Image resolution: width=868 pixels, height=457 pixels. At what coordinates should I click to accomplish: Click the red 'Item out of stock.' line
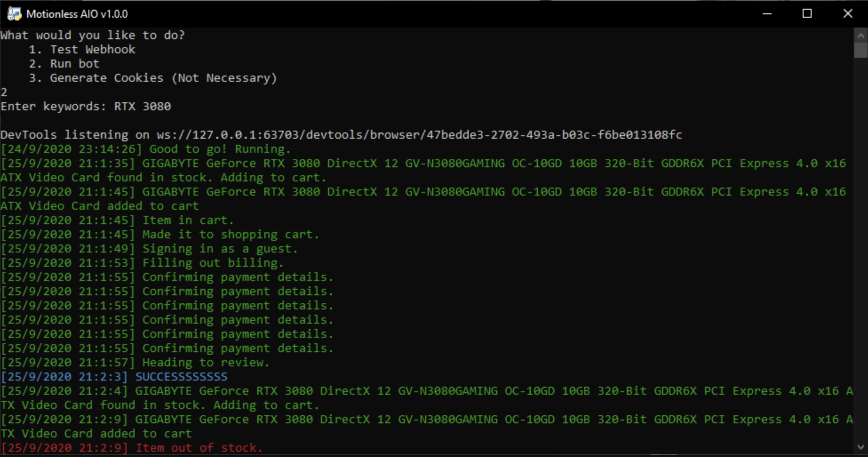pos(132,448)
